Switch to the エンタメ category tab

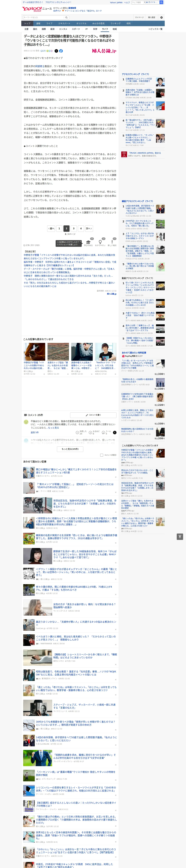[63, 29]
